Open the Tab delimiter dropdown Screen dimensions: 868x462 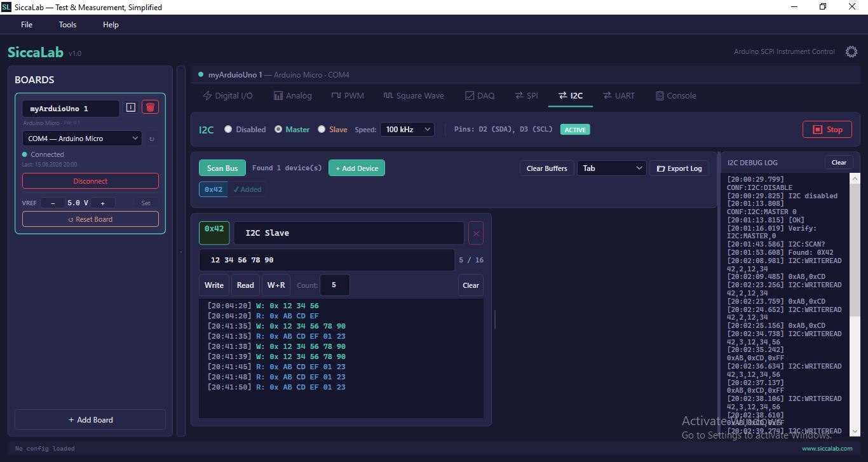[611, 168]
